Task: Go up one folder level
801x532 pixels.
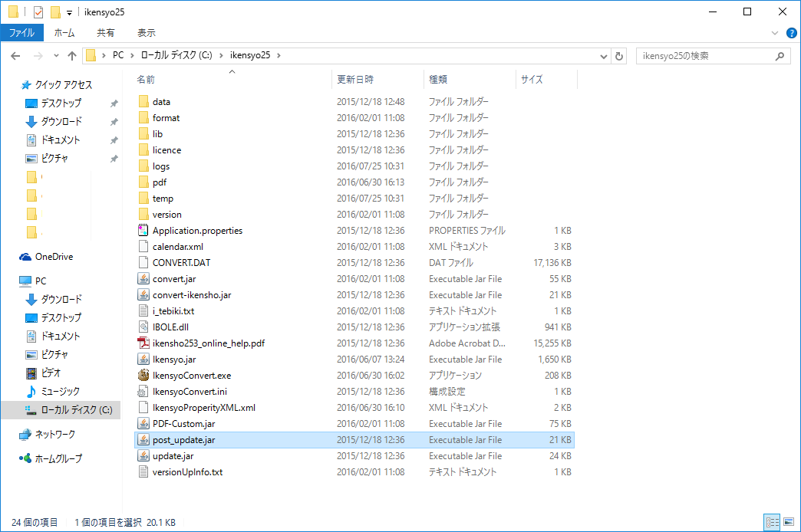Action: [x=72, y=55]
